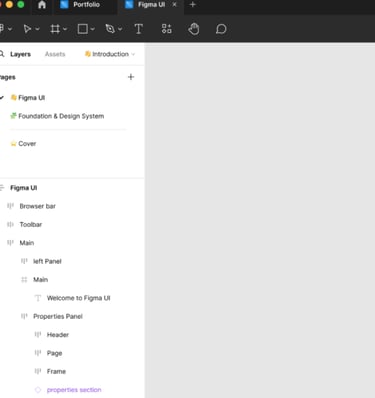Click the section icon beside Figma UI layer
The width and height of the screenshot is (375, 398).
click(x=2, y=188)
